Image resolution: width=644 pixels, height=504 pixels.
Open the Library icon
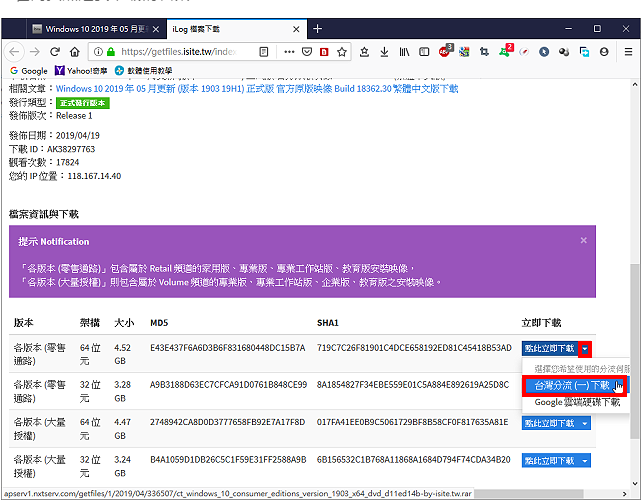(405, 52)
